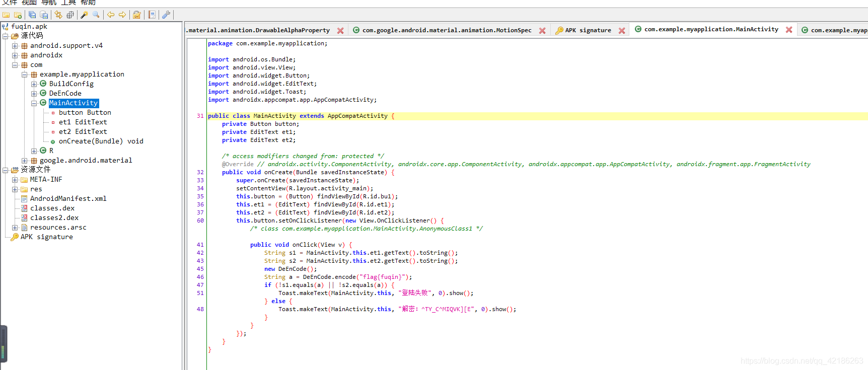Select MainActivity class in tree

(x=74, y=103)
